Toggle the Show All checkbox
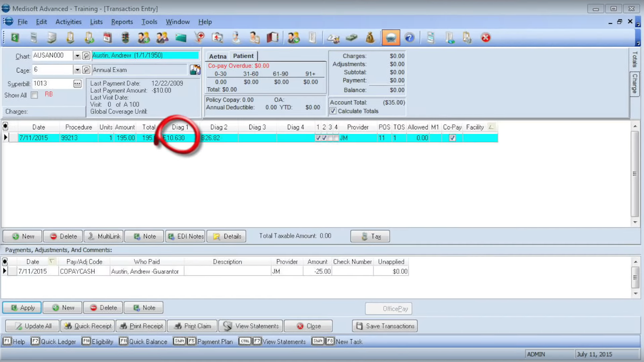This screenshot has height=362, width=644. 34,95
